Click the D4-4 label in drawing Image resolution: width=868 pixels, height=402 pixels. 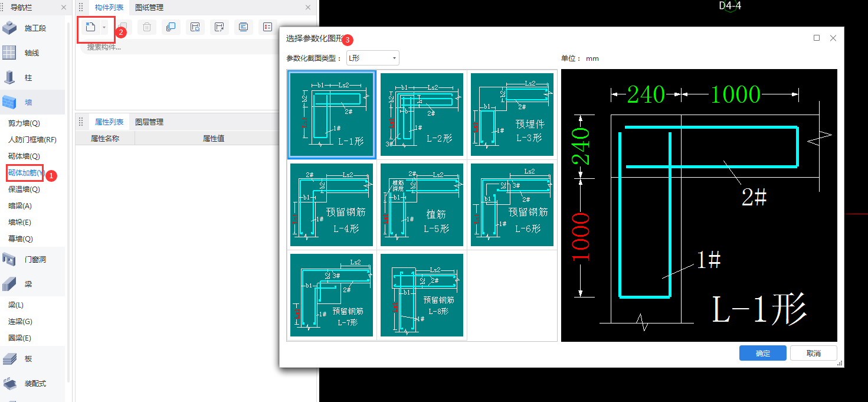click(730, 5)
